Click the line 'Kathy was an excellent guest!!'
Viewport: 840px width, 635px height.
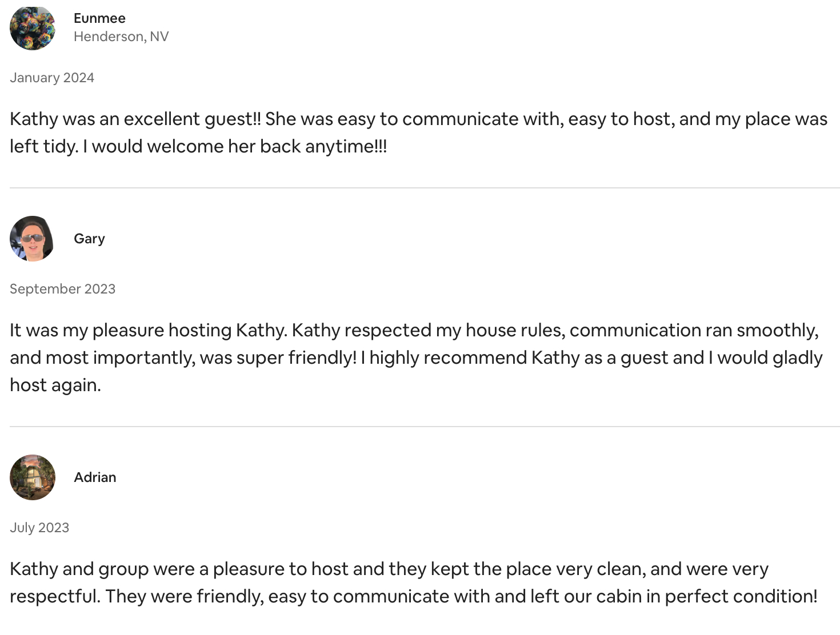pyautogui.click(x=135, y=119)
